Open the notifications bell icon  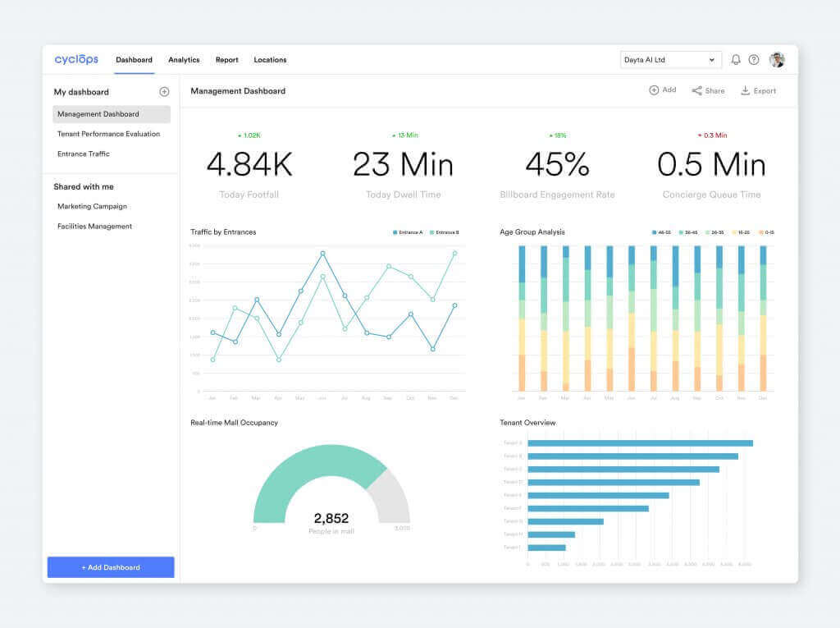(x=736, y=60)
